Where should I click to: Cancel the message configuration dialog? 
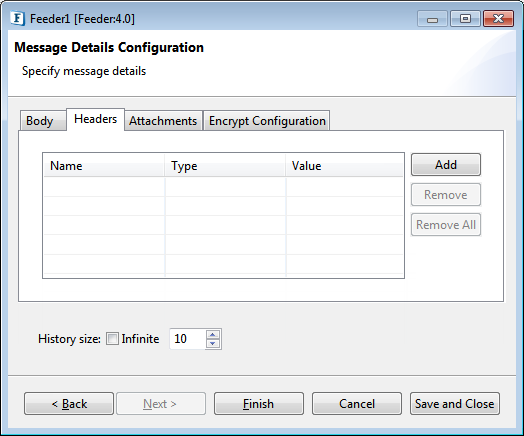click(357, 404)
